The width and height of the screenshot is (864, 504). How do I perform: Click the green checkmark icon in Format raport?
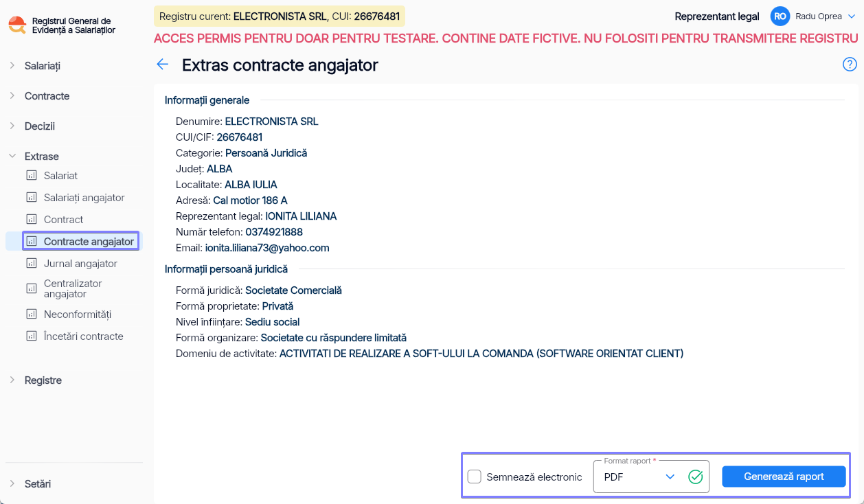[696, 477]
